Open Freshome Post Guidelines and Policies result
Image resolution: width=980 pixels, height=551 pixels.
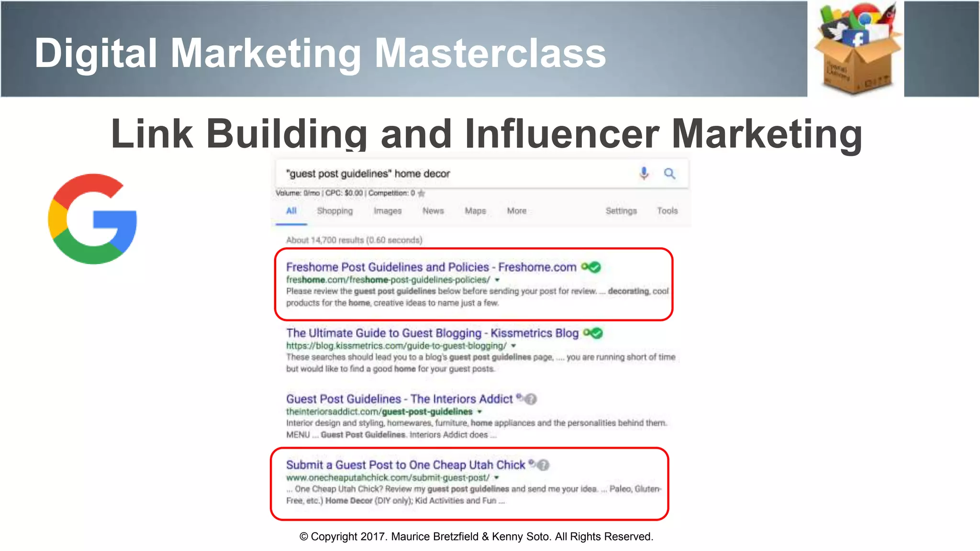pos(431,267)
